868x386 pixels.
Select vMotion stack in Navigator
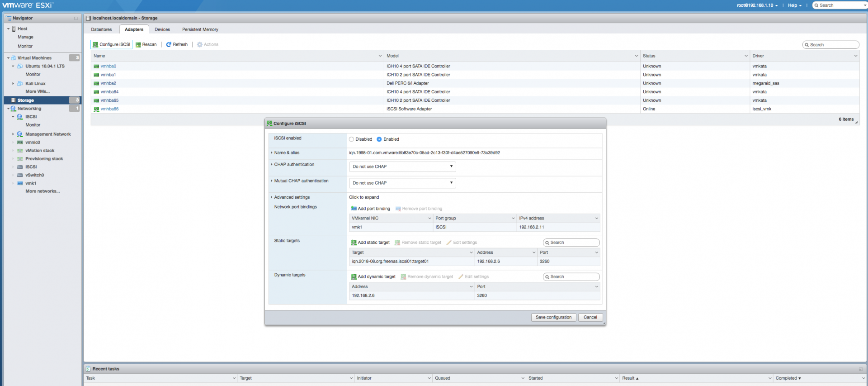[40, 151]
